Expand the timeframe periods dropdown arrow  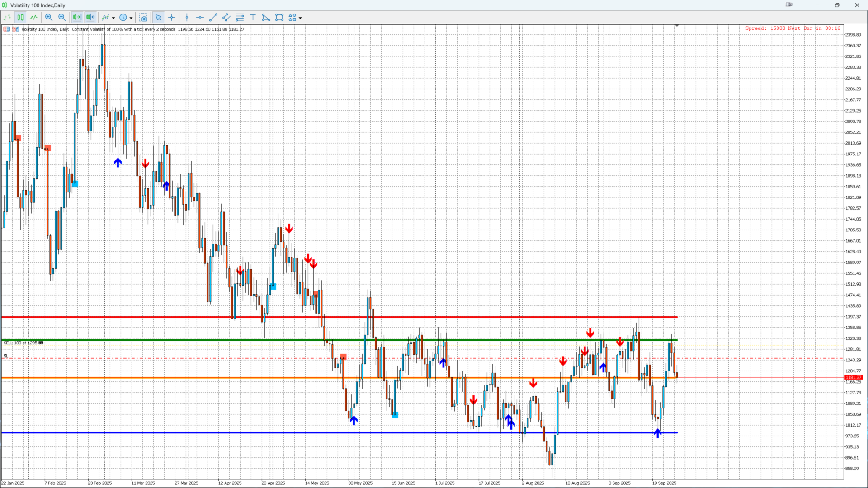[131, 18]
